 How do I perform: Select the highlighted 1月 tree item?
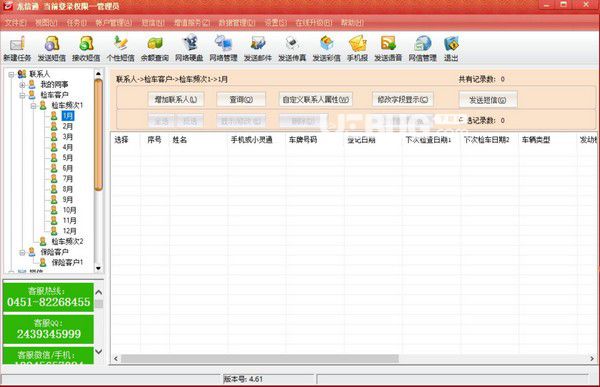point(68,116)
